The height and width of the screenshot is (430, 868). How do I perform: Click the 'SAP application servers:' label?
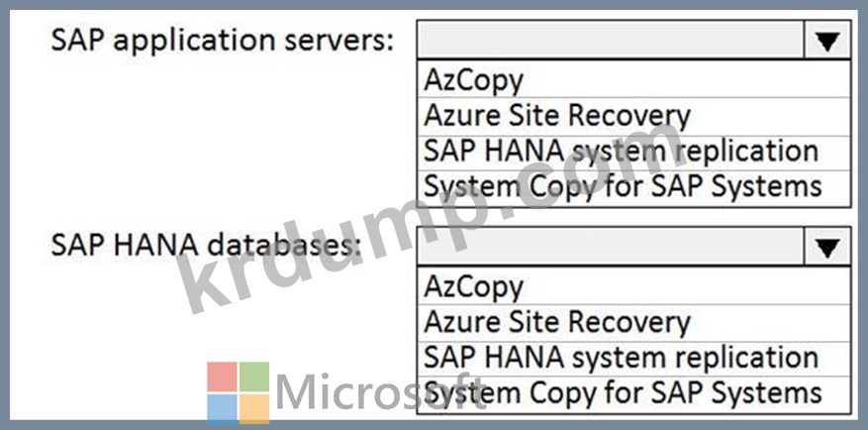[223, 40]
